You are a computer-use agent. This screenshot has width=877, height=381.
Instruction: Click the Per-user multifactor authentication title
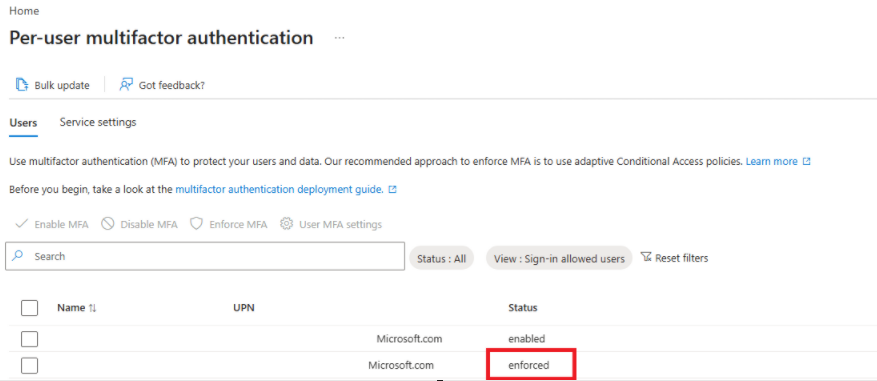coord(161,37)
